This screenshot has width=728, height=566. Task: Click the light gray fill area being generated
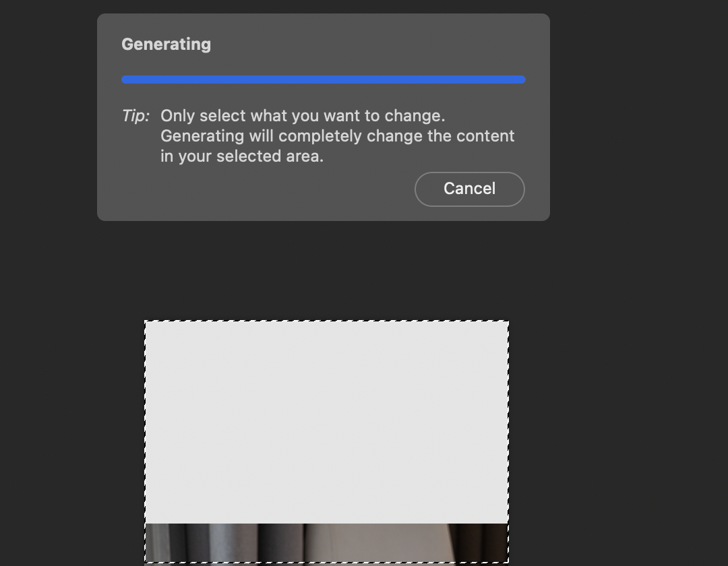point(326,418)
